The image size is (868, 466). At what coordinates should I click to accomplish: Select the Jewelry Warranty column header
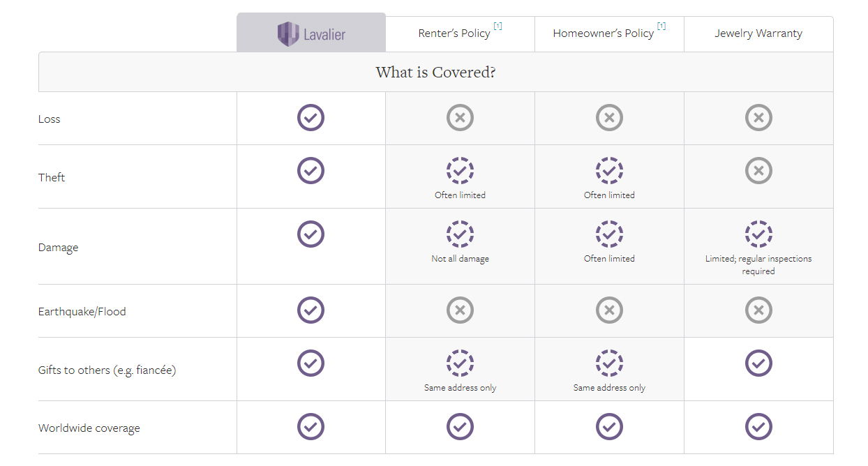(758, 33)
